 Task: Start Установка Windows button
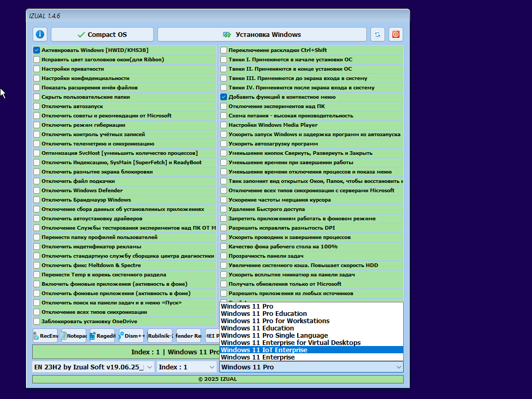(262, 34)
